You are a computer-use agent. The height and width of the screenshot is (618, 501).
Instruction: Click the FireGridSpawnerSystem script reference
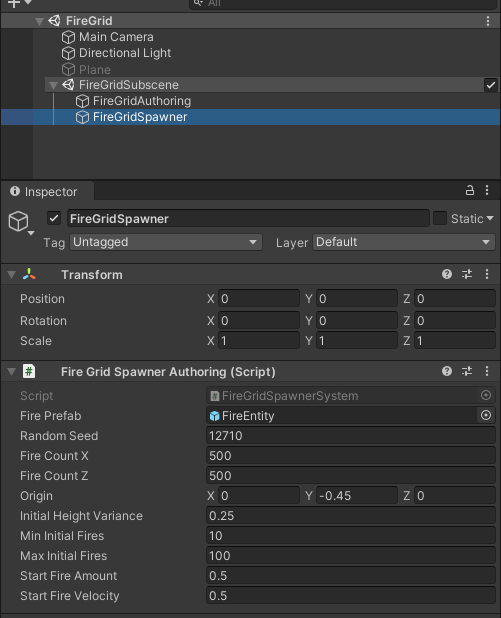pos(342,396)
